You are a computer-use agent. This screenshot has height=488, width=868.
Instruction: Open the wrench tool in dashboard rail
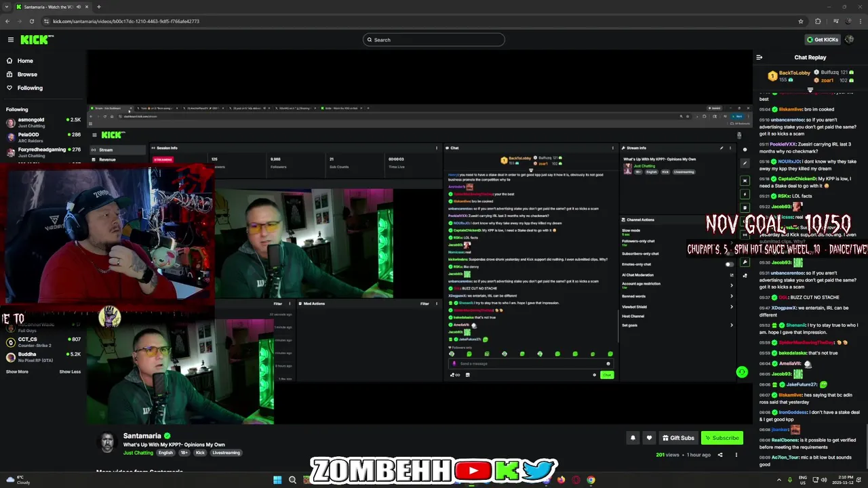745,262
